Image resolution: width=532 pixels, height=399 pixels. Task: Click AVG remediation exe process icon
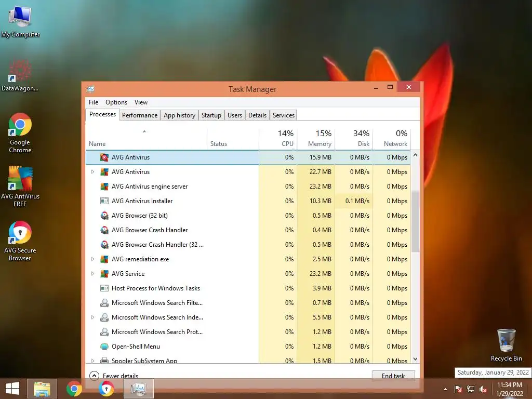[x=104, y=259]
